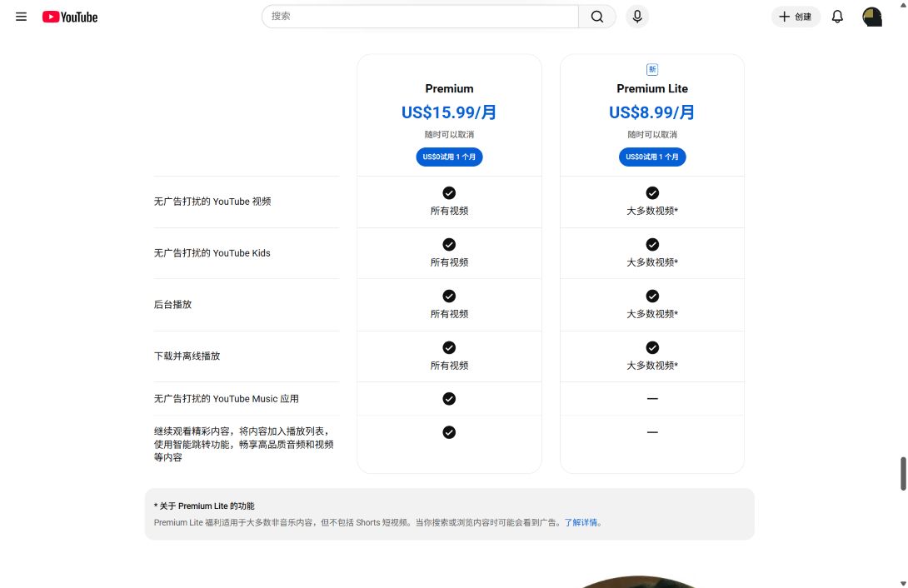This screenshot has width=908, height=588.
Task: Click the search magnifier button
Action: point(597,17)
